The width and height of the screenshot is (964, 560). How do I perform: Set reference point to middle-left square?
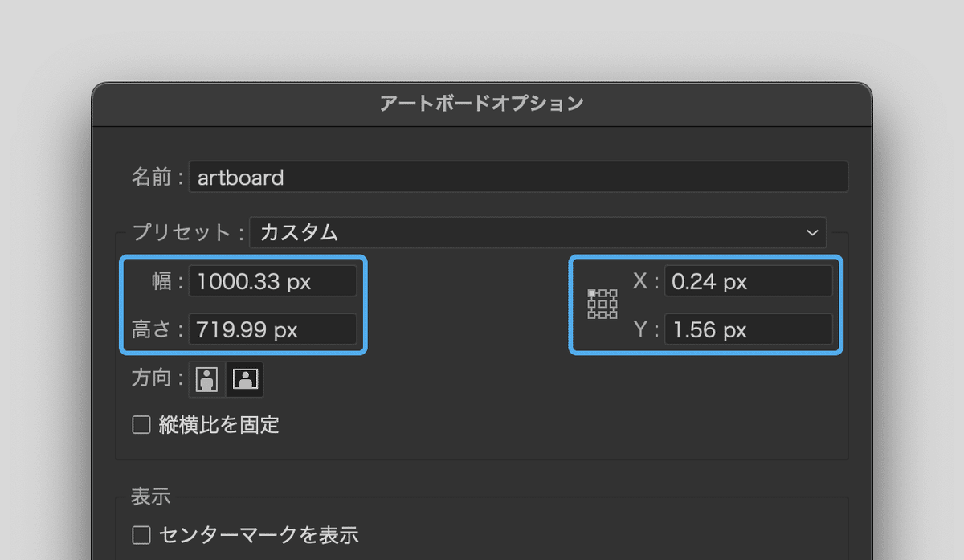[592, 305]
